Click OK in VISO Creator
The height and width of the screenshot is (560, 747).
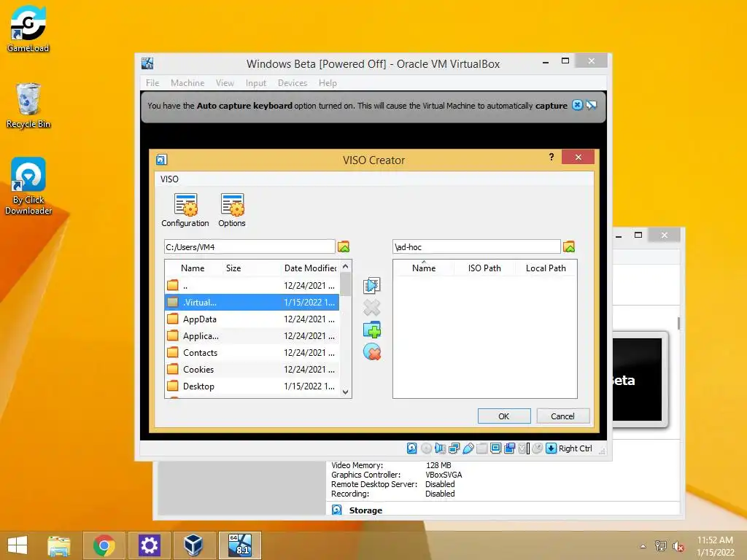(504, 416)
